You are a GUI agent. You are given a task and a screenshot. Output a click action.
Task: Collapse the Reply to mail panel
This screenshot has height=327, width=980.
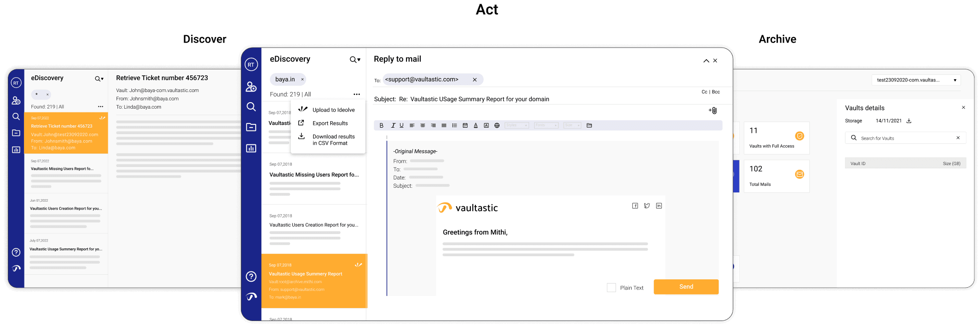[706, 61]
